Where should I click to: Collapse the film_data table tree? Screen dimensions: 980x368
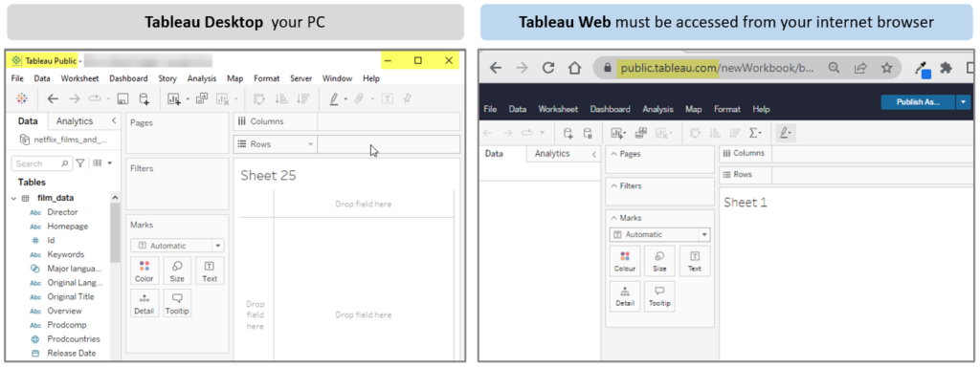(13, 199)
